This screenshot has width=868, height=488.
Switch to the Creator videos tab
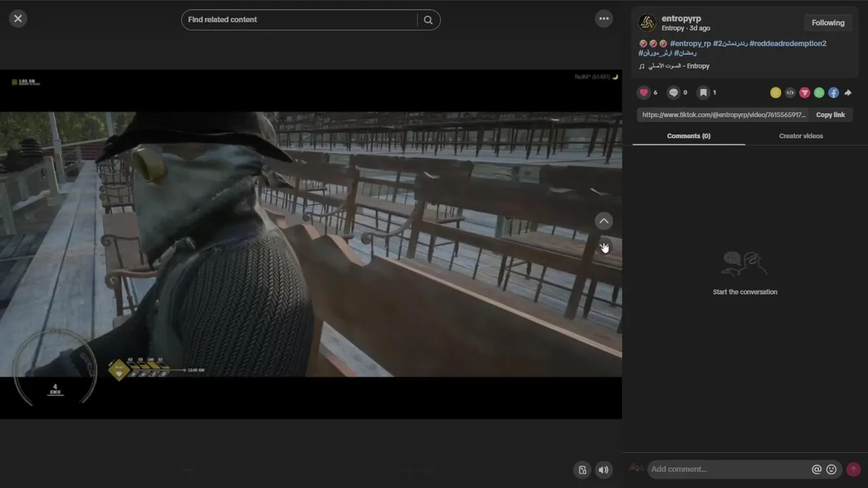click(801, 136)
